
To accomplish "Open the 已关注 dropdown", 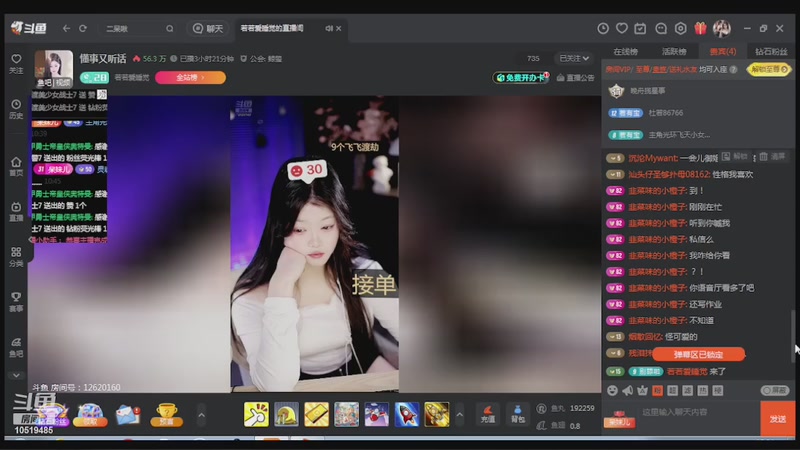I will (x=573, y=59).
